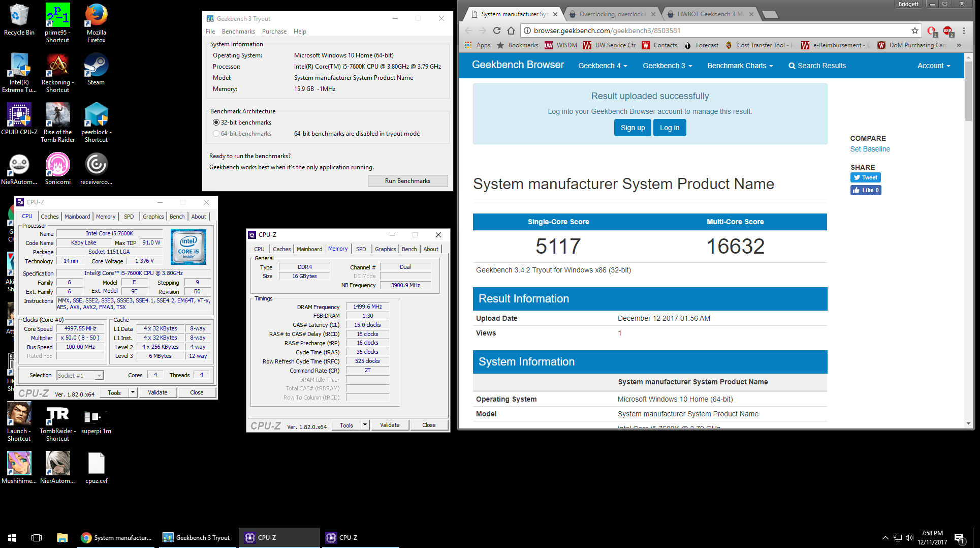The height and width of the screenshot is (548, 980).
Task: Open the Help menu in Geekbench
Action: 300,32
